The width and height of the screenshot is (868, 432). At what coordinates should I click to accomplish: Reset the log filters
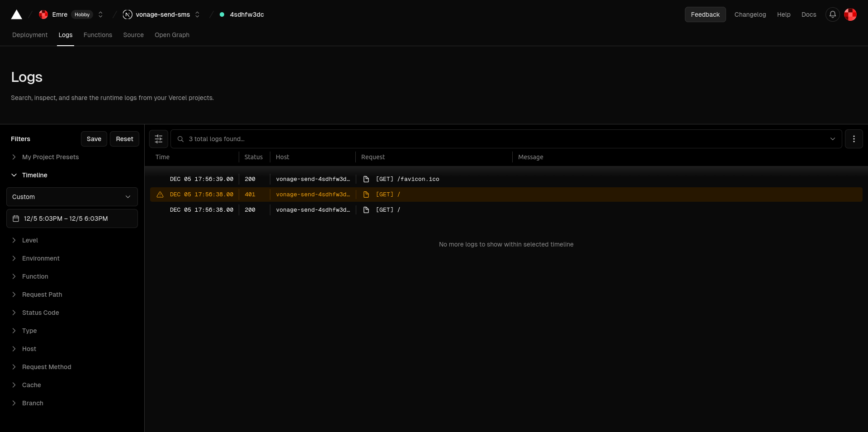124,139
